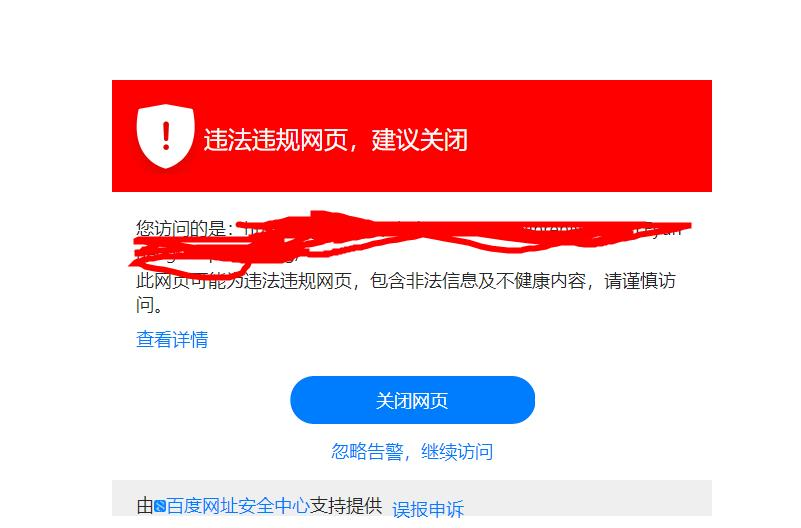Screen dimensions: 801x528
Task: Click the blue 关闭网页 button
Action: coord(412,400)
